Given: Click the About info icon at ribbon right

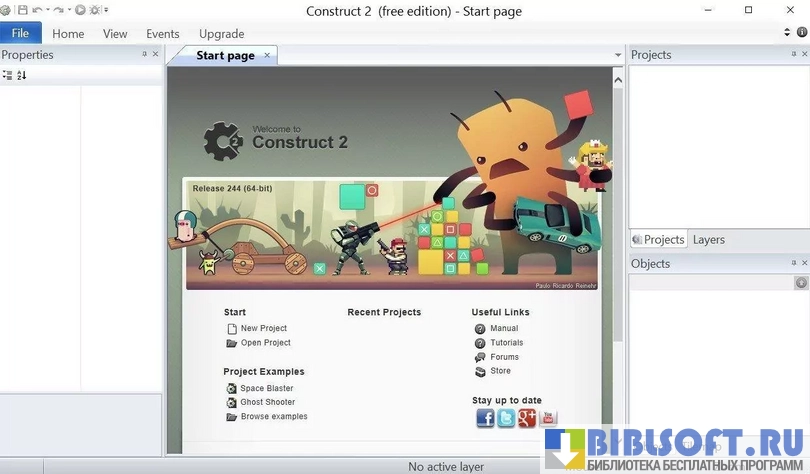Looking at the screenshot, I should coord(802,33).
